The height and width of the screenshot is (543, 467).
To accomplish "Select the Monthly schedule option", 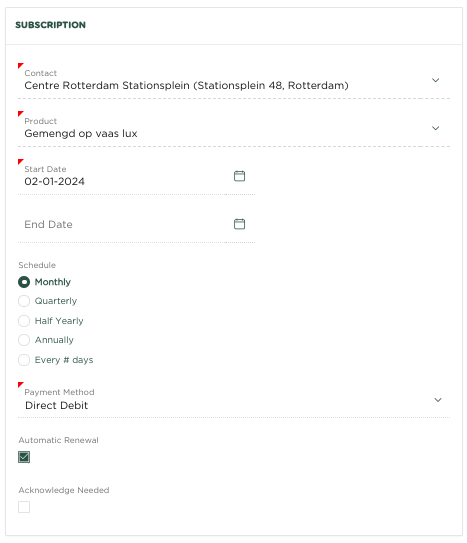I will click(24, 282).
